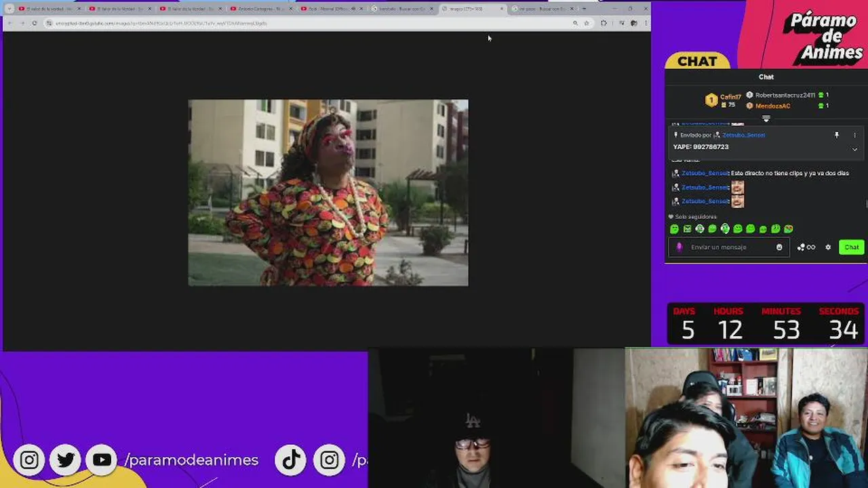Viewport: 868px width, 488px height.
Task: Select the last quick emote with red colors
Action: tap(788, 229)
